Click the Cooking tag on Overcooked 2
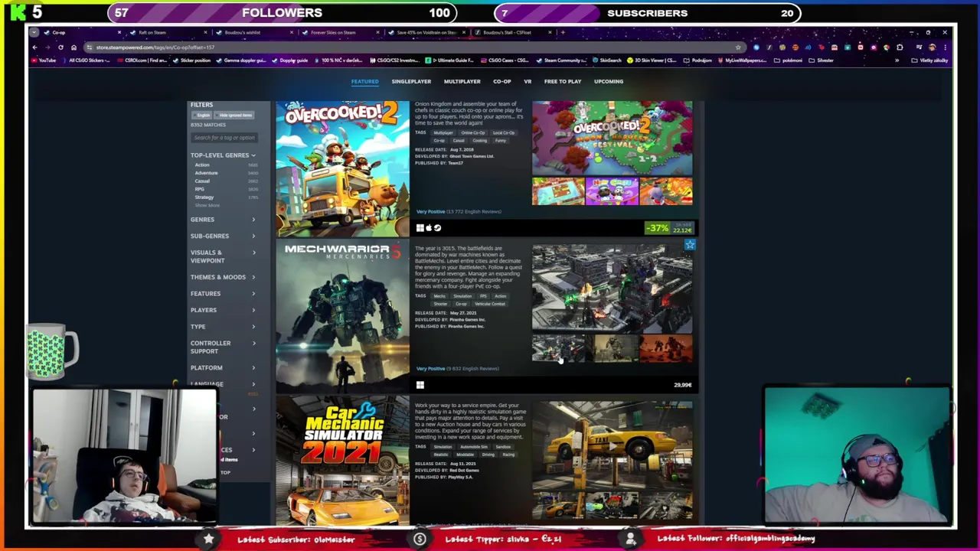 click(479, 141)
